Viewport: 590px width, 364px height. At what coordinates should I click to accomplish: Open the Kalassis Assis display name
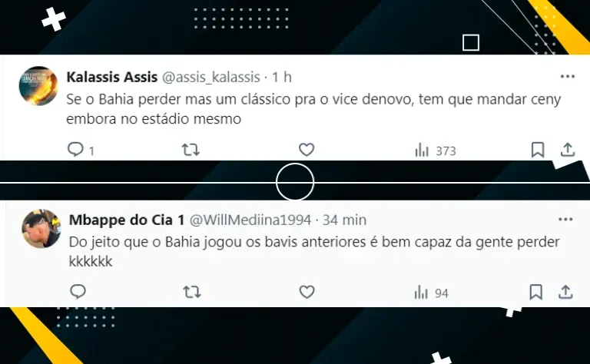coord(111,77)
